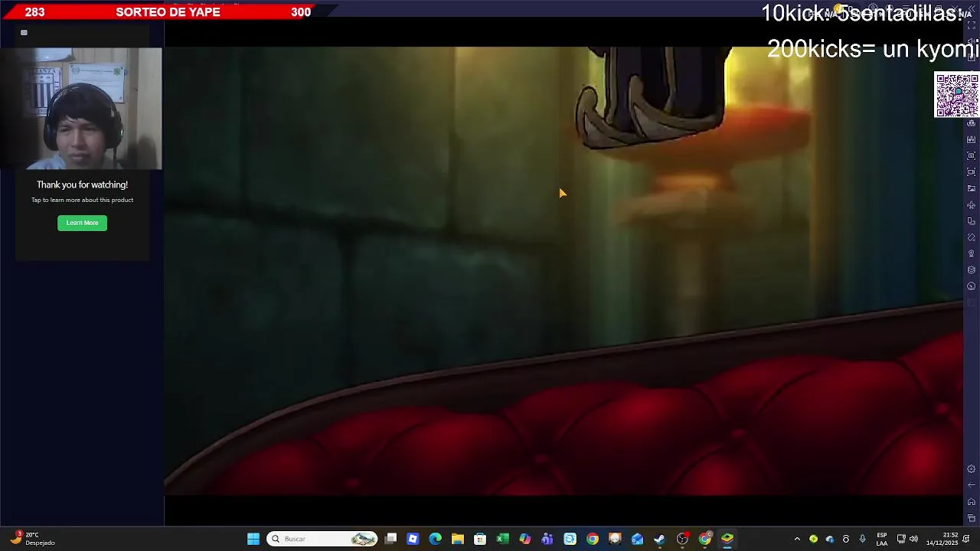Image resolution: width=980 pixels, height=551 pixels.
Task: Toggle BlueStacks fullscreen icon in sidebar
Action: [972, 26]
